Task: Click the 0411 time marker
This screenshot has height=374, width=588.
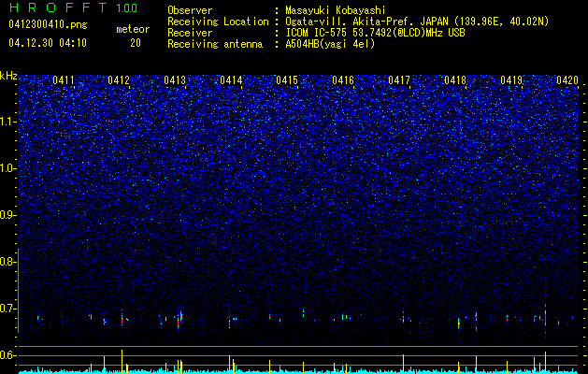Action: (x=64, y=80)
